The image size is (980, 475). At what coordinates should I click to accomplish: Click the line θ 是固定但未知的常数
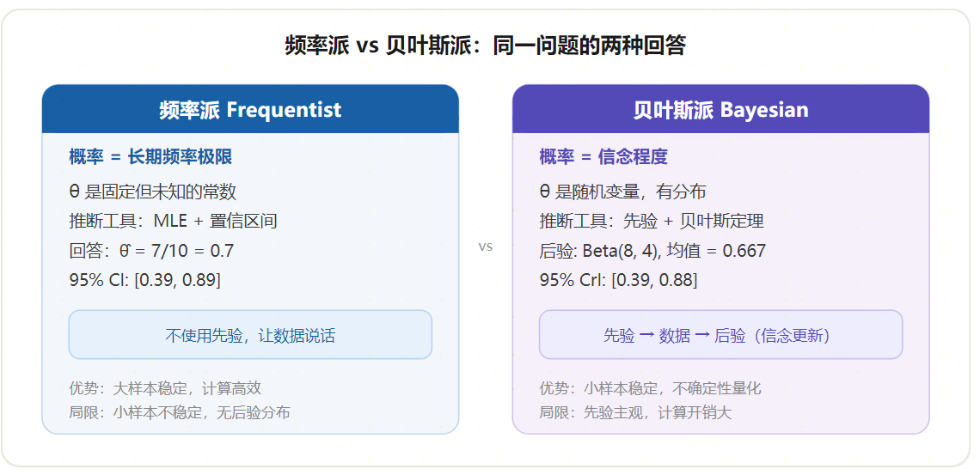[x=152, y=192]
